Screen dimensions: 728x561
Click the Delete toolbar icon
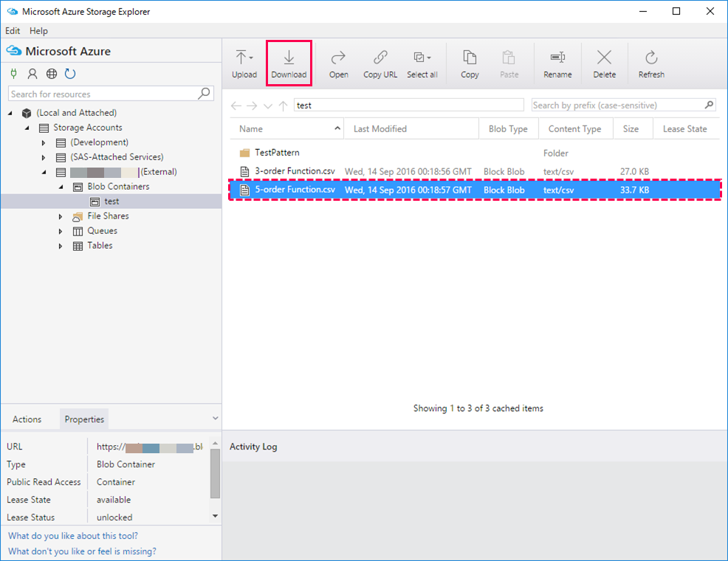click(604, 58)
